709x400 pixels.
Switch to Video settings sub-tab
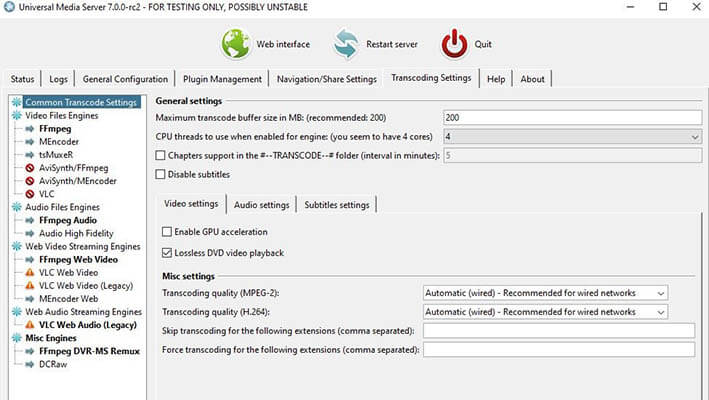(x=191, y=203)
